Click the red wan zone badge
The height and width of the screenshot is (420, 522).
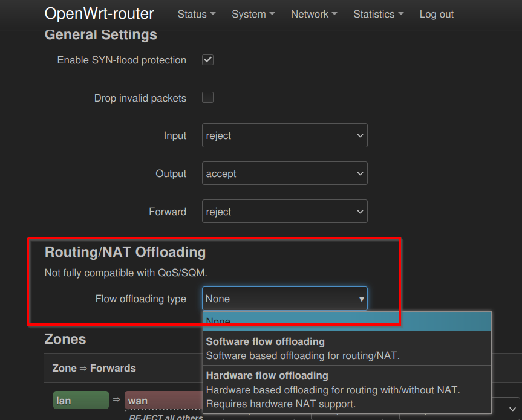[x=163, y=401]
